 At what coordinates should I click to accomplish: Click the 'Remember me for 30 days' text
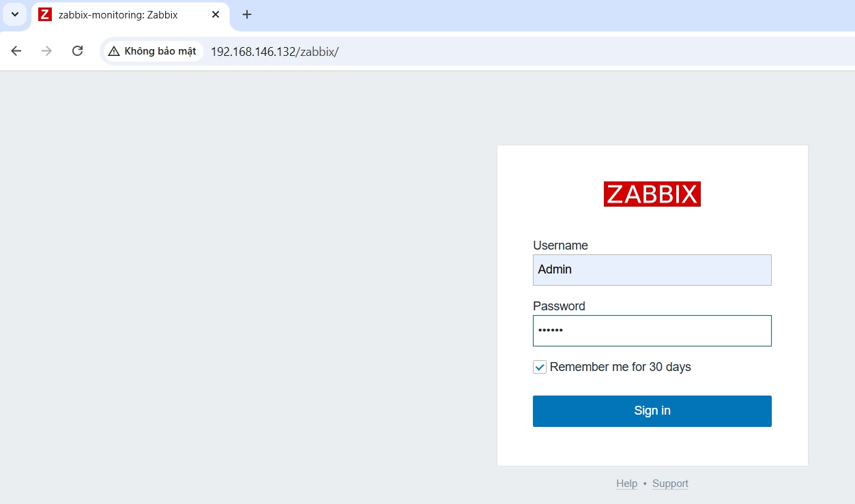point(620,367)
